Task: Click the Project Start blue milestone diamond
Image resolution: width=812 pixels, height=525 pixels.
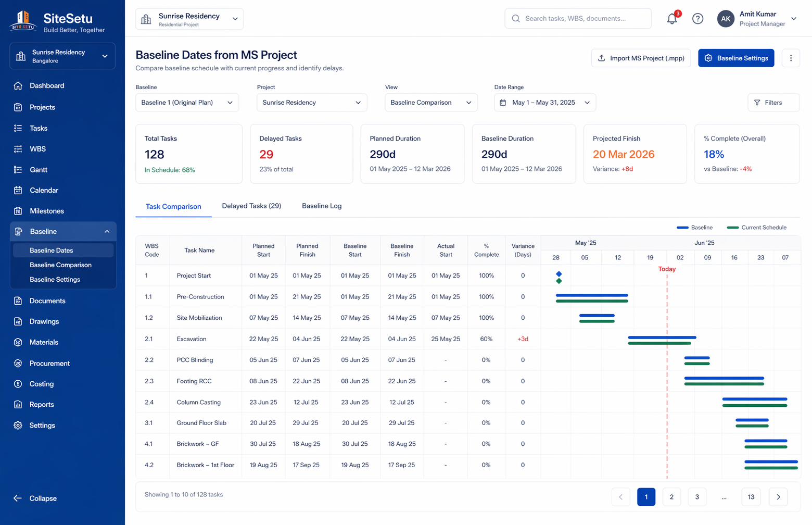Action: tap(559, 274)
